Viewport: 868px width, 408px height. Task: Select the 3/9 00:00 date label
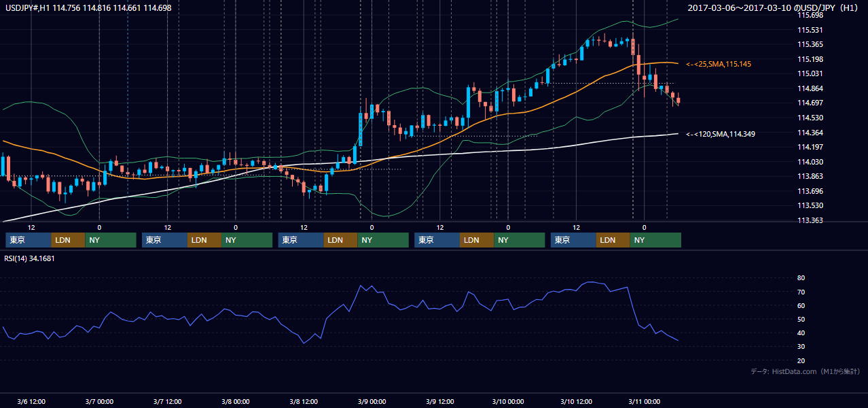372,401
